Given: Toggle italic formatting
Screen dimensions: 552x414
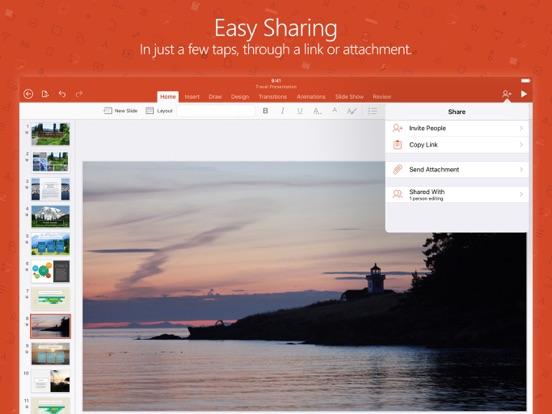Looking at the screenshot, I should 282,111.
